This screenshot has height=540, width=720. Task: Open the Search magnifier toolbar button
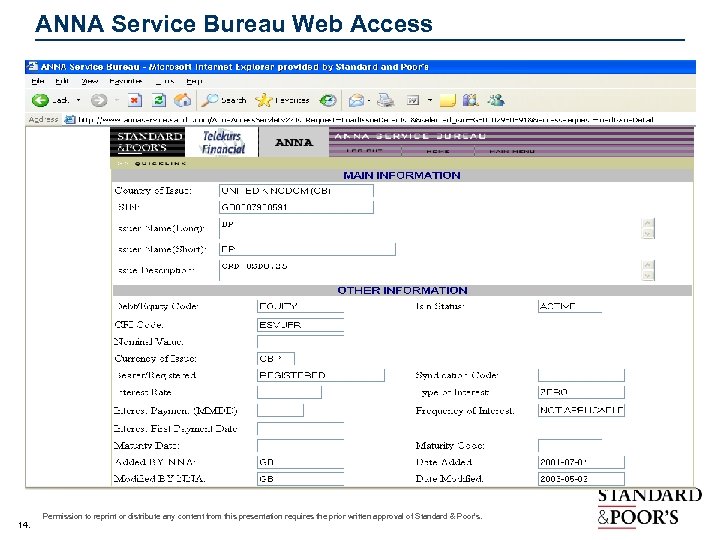click(224, 100)
